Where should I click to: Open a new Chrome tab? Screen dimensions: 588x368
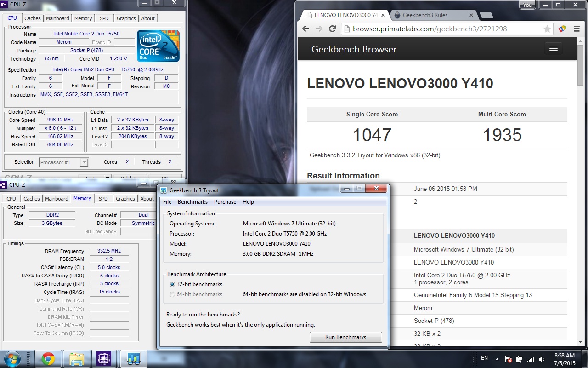(x=486, y=16)
